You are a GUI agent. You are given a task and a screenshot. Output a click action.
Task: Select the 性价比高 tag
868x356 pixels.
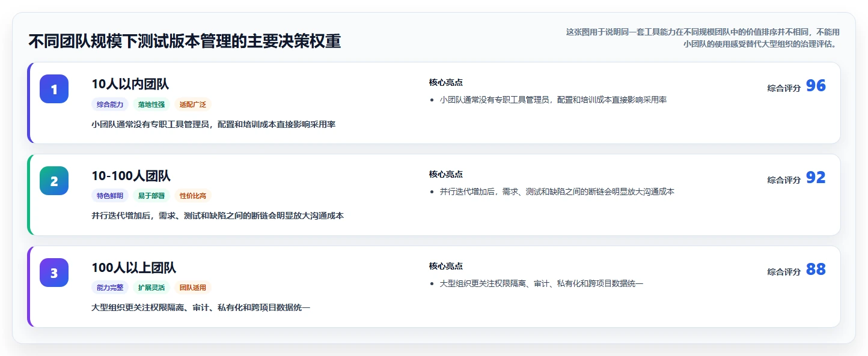[193, 196]
